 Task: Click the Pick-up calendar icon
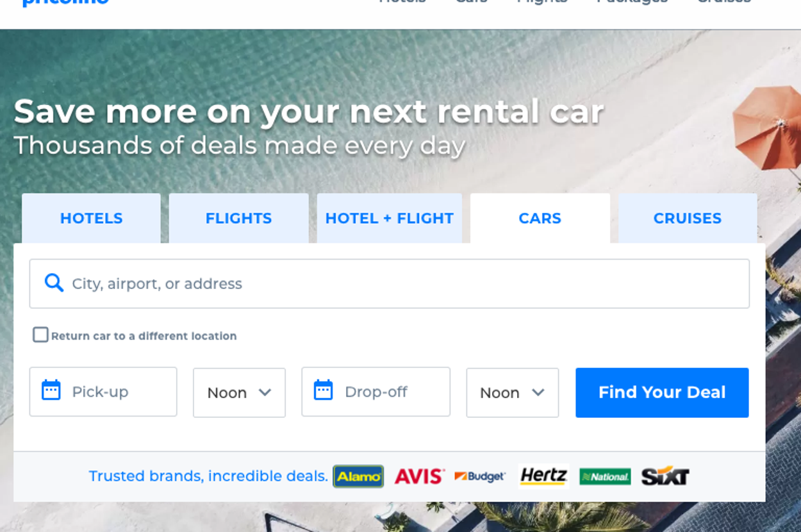[51, 390]
